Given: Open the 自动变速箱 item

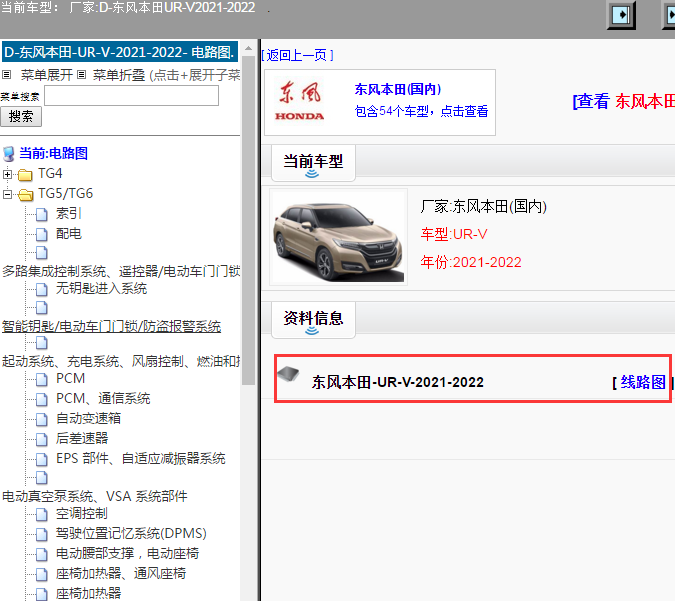Looking at the screenshot, I should (x=88, y=418).
